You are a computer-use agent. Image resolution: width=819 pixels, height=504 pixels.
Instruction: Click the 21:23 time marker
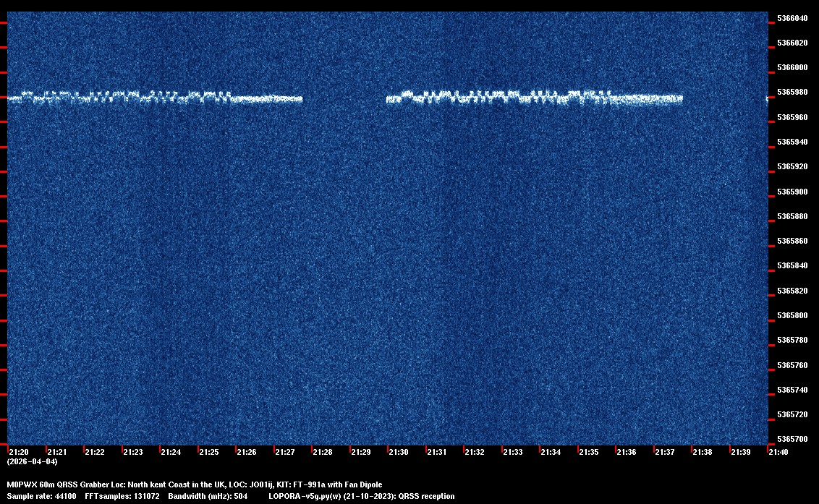[x=132, y=452]
